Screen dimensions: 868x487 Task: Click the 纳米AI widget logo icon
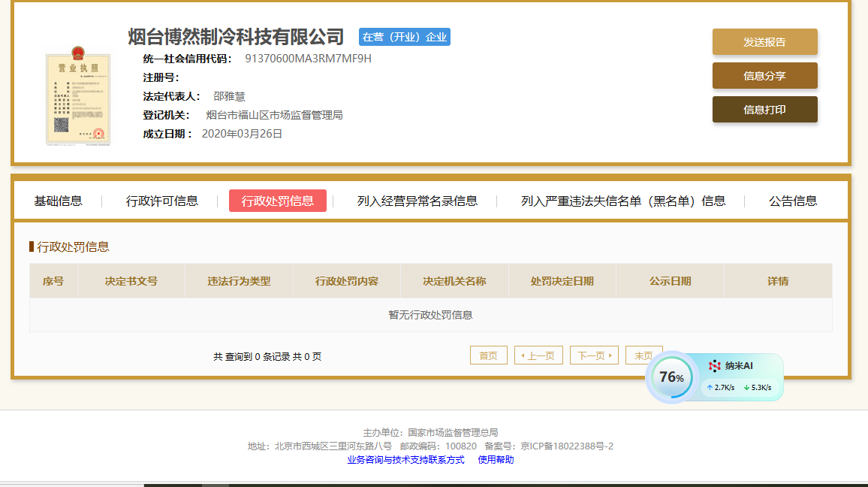(x=715, y=366)
